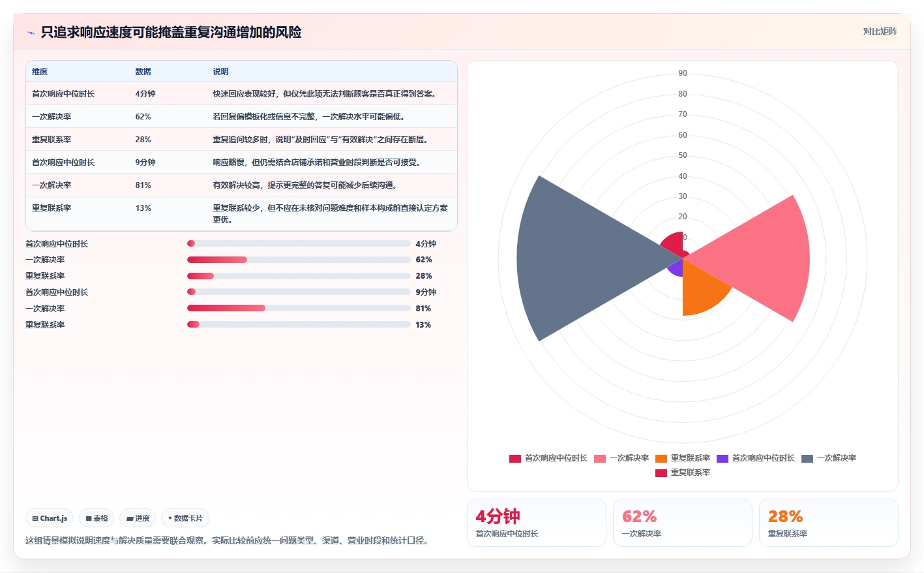Click the crimson chart wedge near center

pos(673,245)
